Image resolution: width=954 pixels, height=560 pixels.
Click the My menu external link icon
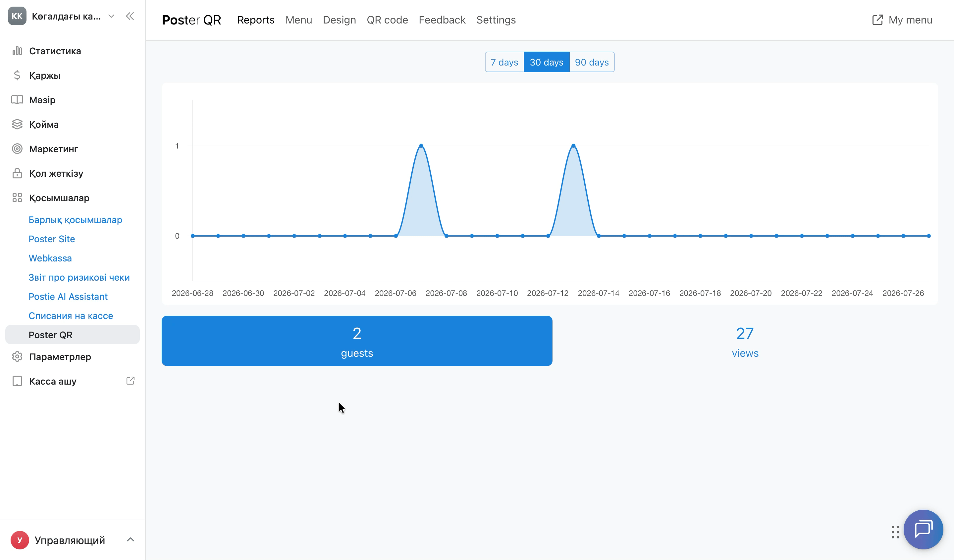[x=877, y=20]
